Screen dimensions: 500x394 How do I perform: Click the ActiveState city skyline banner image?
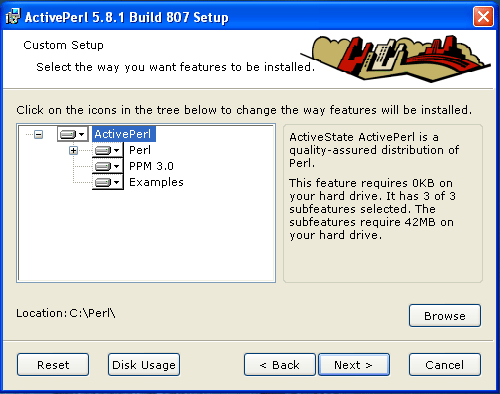pos(395,58)
